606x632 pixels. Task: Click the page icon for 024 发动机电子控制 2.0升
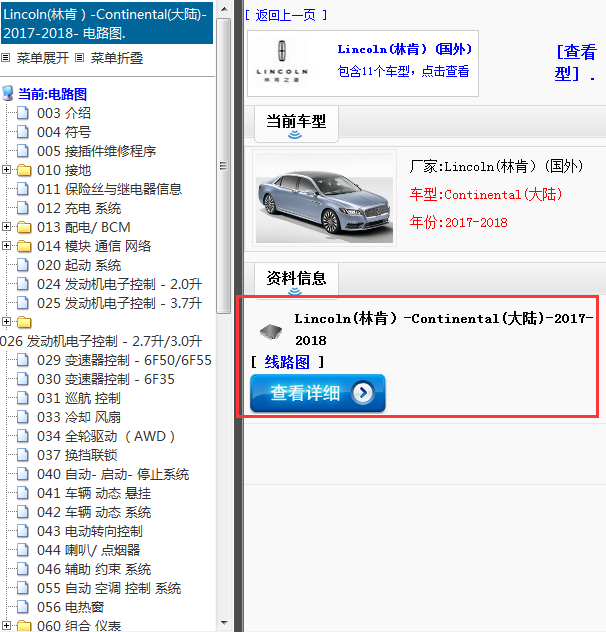pos(23,284)
